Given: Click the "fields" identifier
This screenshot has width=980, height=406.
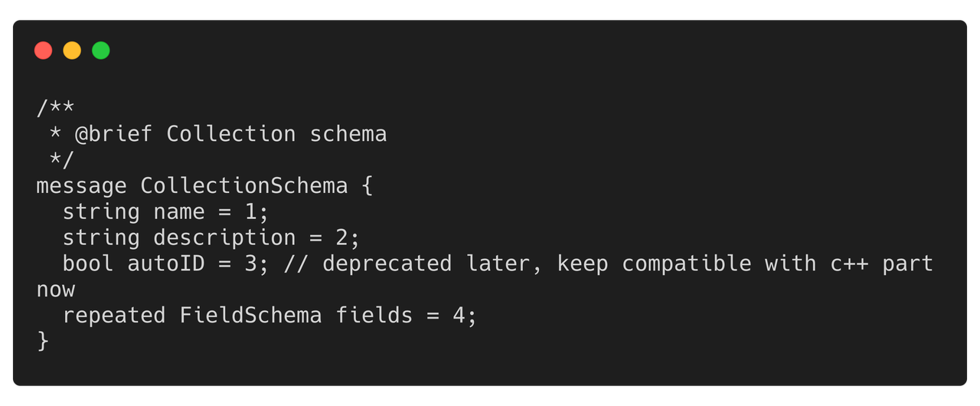Looking at the screenshot, I should (x=374, y=316).
